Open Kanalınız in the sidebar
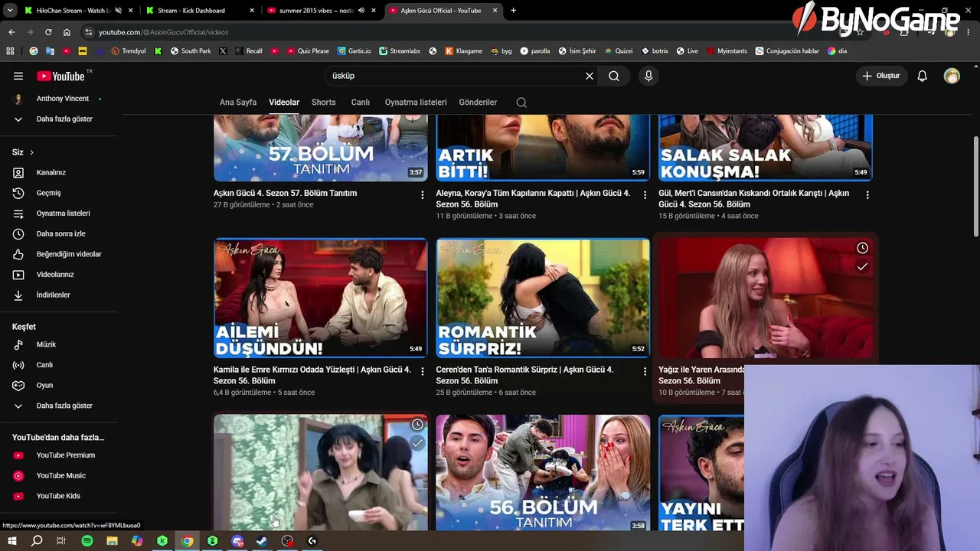This screenshot has height=551, width=980. (60, 172)
